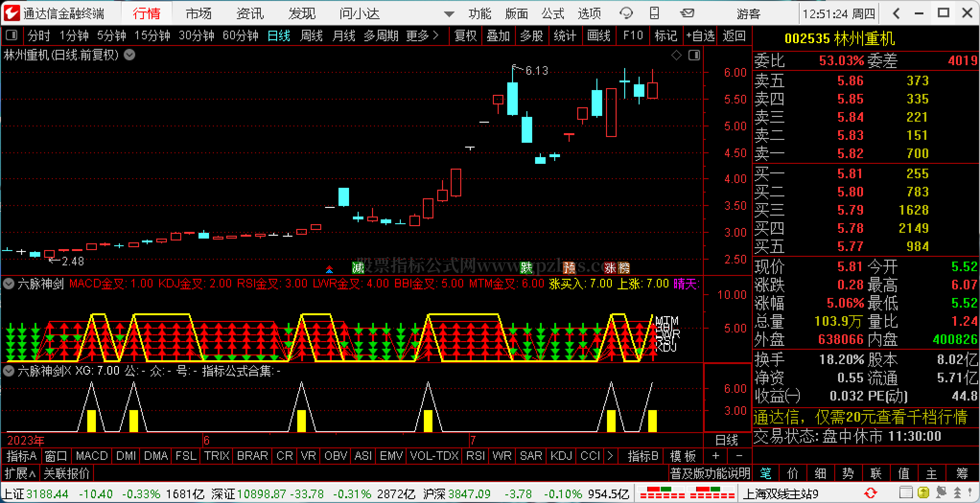Expand more indicators arrow after CCI
Viewport: 980px width, 503px height.
tap(610, 456)
